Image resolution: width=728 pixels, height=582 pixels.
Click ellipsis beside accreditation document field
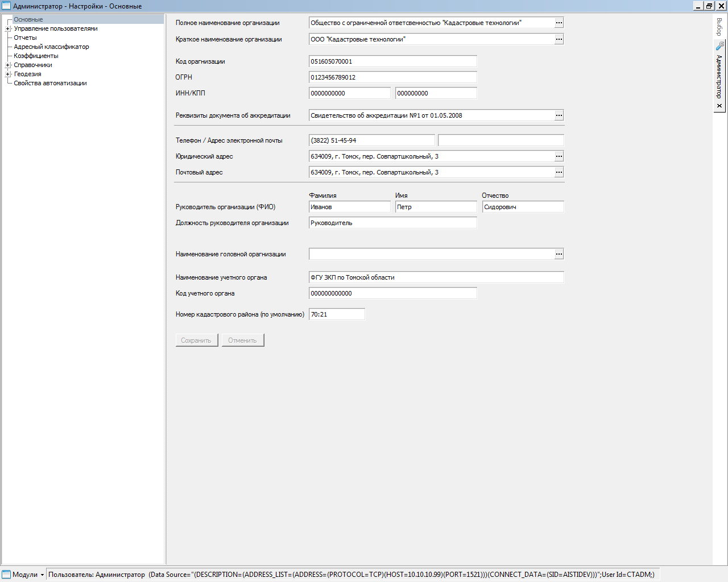(x=559, y=115)
